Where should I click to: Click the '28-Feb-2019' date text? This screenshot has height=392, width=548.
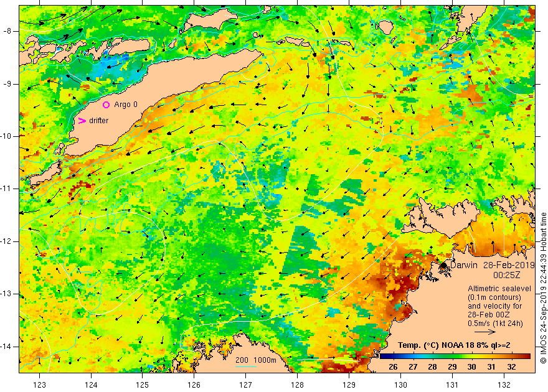[x=509, y=265]
